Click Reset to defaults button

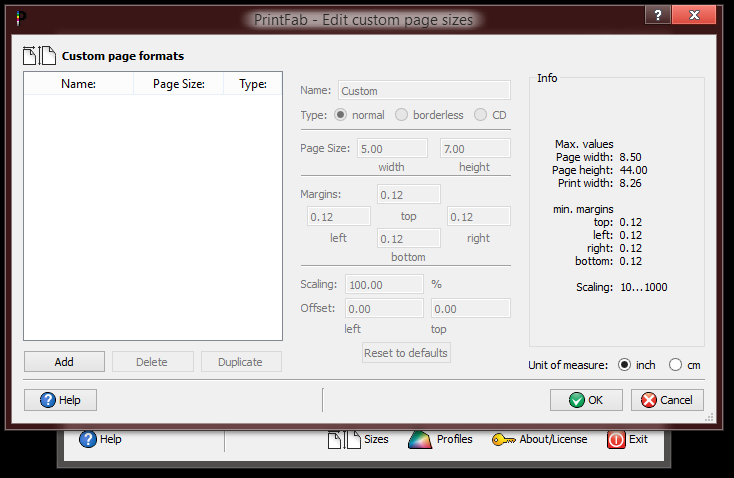[x=406, y=353]
